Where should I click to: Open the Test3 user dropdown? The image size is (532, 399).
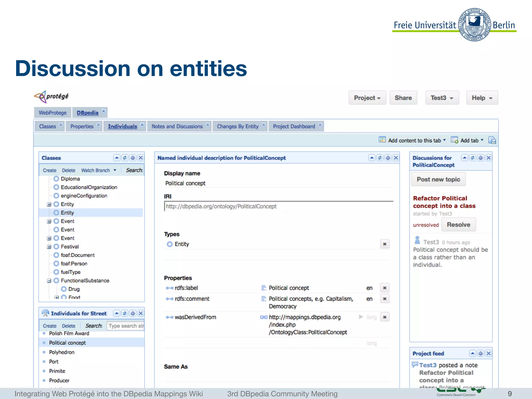[x=442, y=98]
